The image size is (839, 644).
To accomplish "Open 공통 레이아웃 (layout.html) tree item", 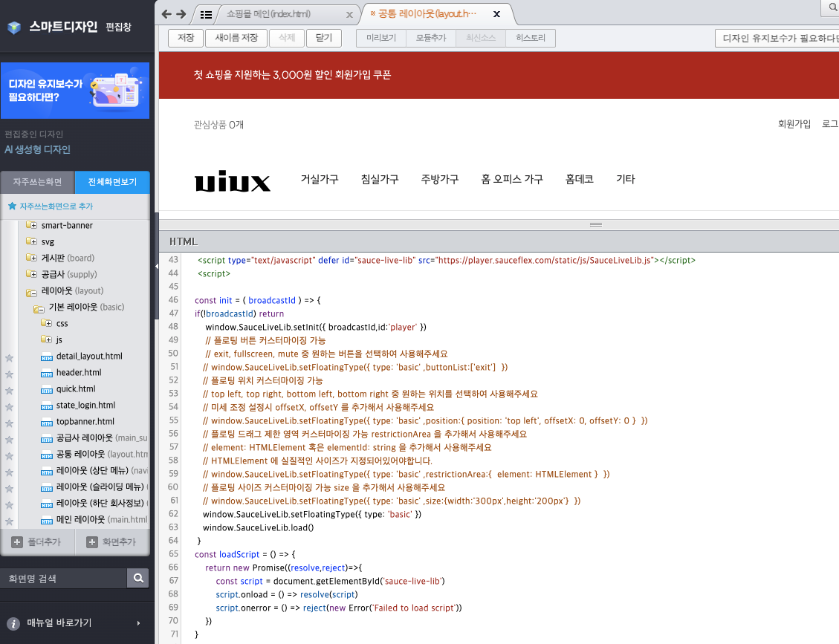I will 102,454.
